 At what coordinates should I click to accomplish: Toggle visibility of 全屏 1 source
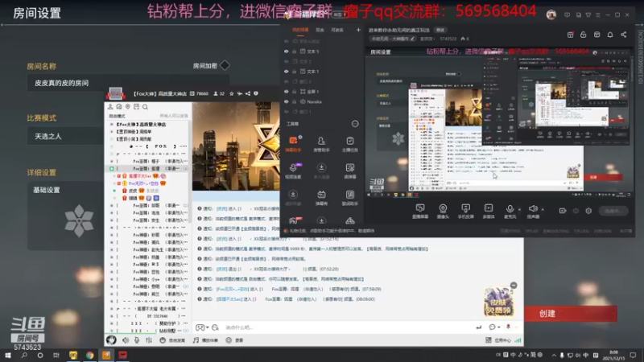[287, 92]
